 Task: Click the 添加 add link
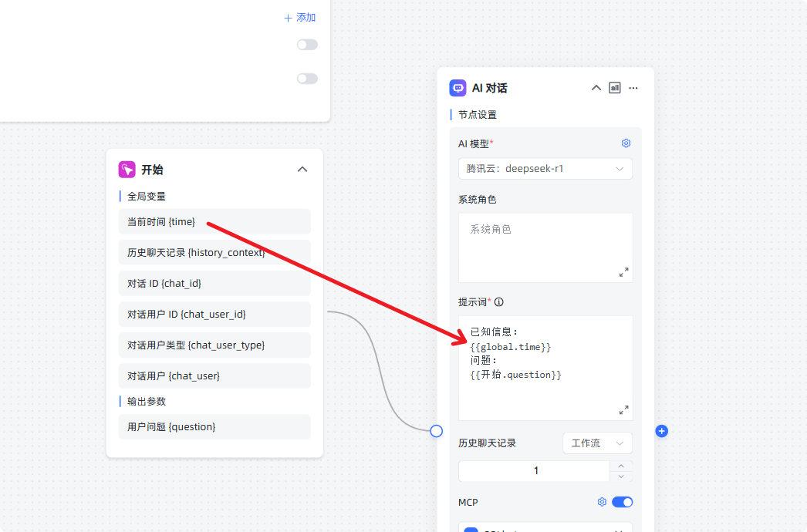300,18
